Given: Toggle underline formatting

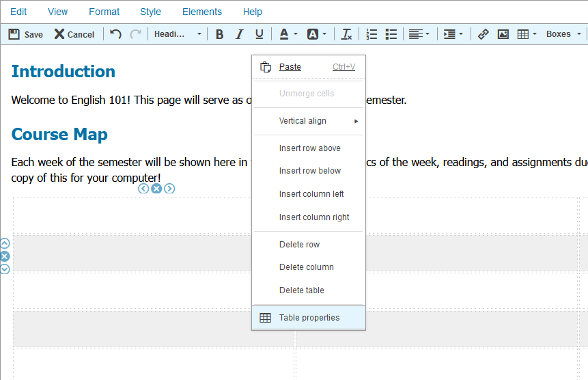Looking at the screenshot, I should tap(259, 34).
